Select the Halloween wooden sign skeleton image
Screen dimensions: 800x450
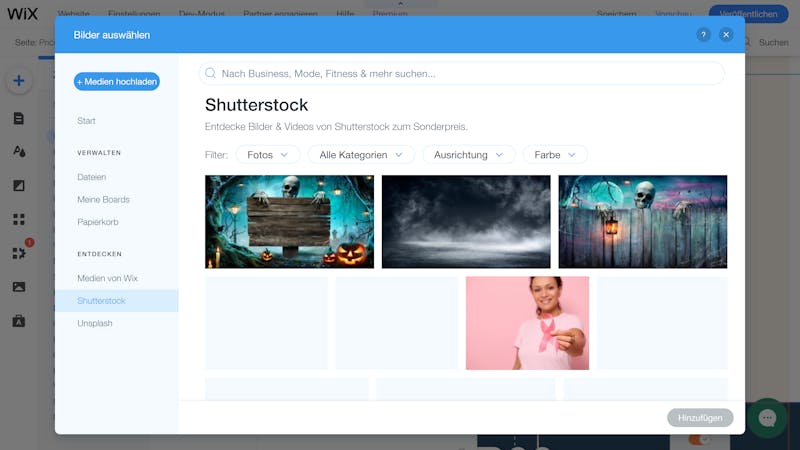pos(289,221)
